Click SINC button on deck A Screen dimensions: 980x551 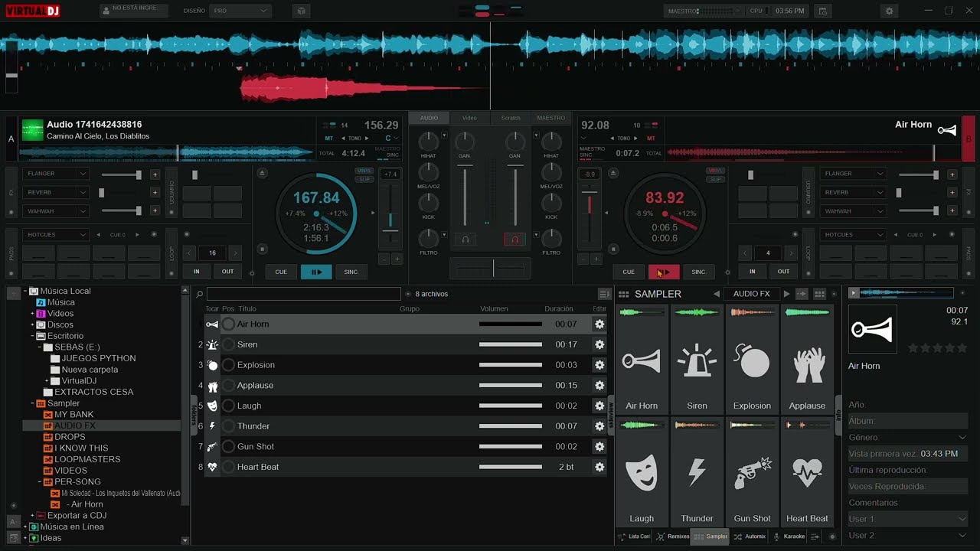tap(351, 272)
